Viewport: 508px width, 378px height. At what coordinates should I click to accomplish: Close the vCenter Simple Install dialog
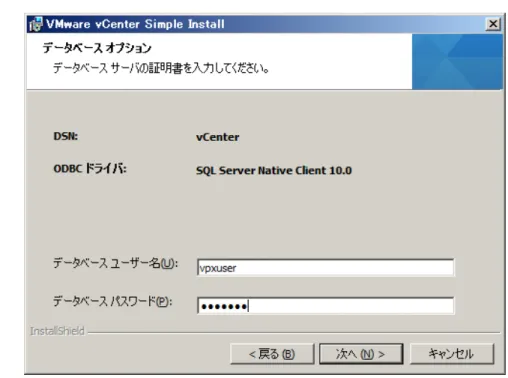[493, 24]
